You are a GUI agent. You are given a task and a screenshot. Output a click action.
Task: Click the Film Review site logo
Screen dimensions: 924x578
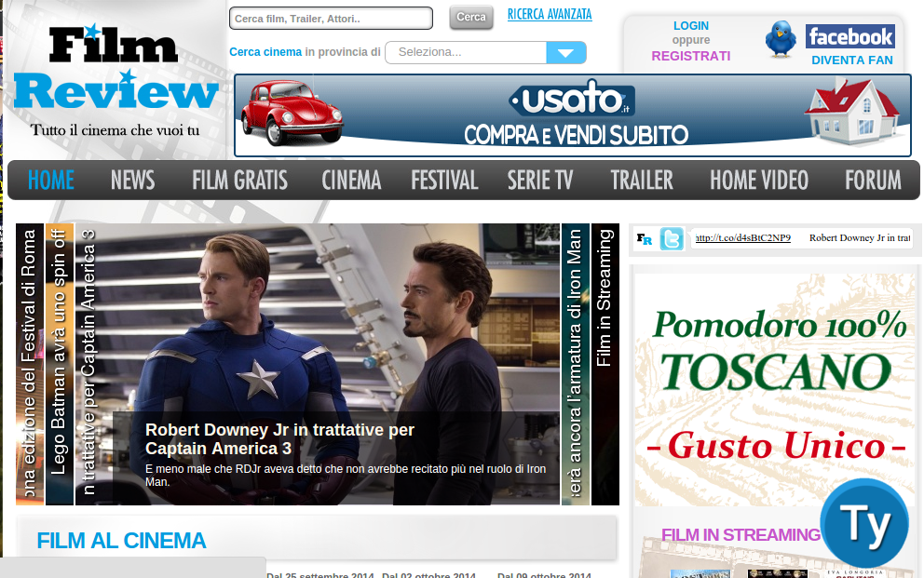(x=115, y=81)
